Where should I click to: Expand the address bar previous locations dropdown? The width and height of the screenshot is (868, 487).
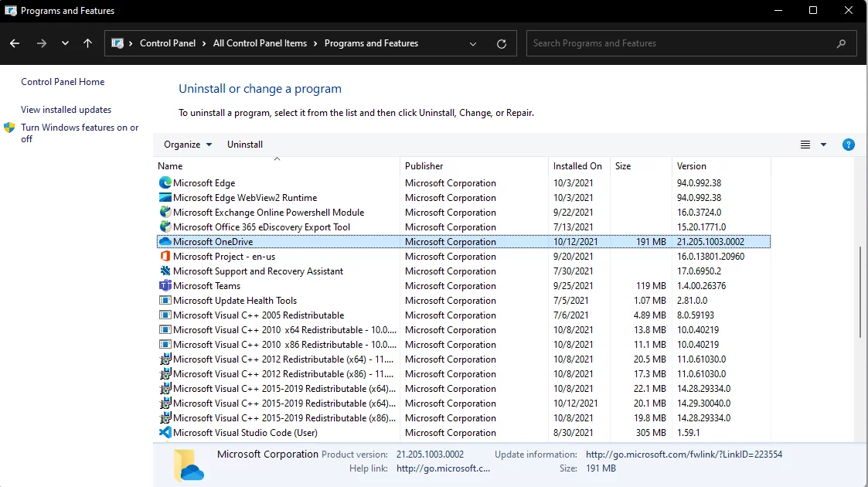click(x=473, y=44)
